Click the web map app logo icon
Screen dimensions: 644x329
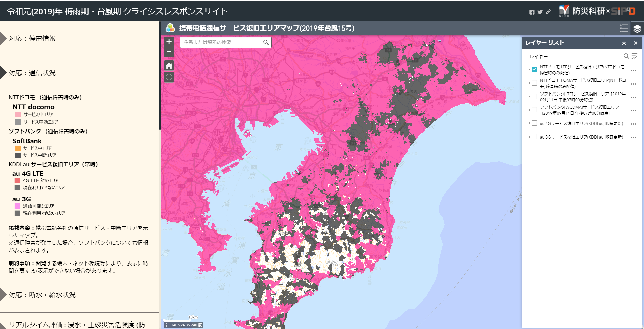tap(170, 28)
